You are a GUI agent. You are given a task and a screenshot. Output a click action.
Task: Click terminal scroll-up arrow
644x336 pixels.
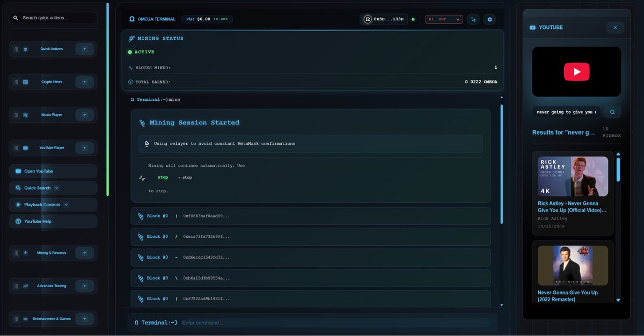pyautogui.click(x=502, y=98)
